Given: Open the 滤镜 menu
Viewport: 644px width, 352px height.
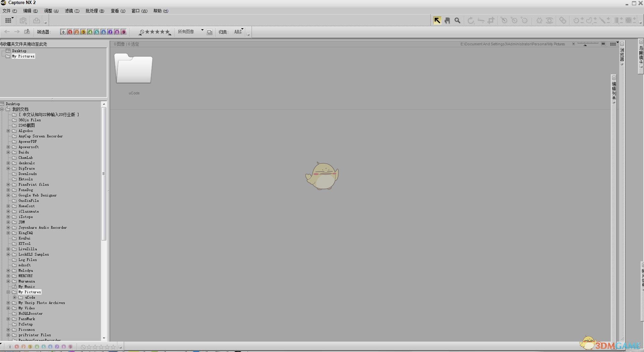Looking at the screenshot, I should click(72, 11).
